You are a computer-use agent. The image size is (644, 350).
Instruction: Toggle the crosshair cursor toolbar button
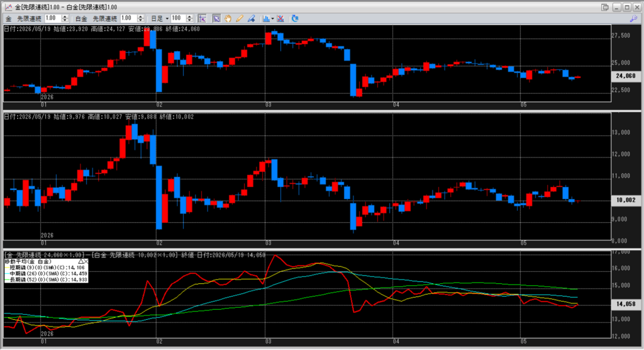(202, 18)
